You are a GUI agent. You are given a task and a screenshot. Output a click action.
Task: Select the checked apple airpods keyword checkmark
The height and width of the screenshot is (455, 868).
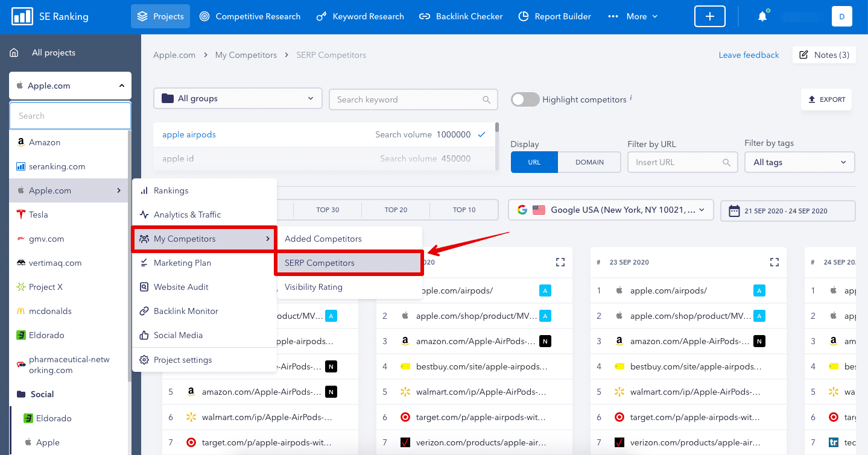tap(481, 134)
